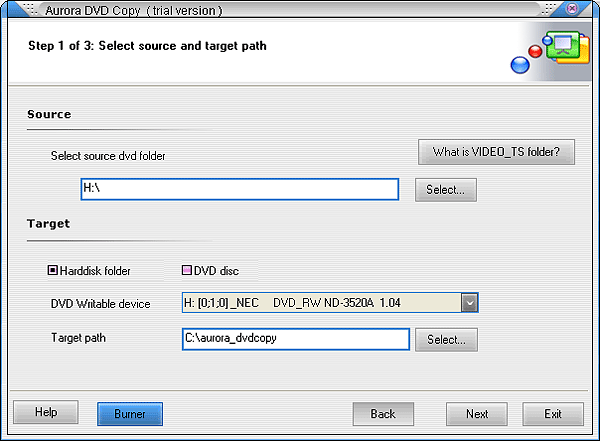Click the Aurora DVD Copy title bar text
The height and width of the screenshot is (441, 600).
click(x=134, y=10)
